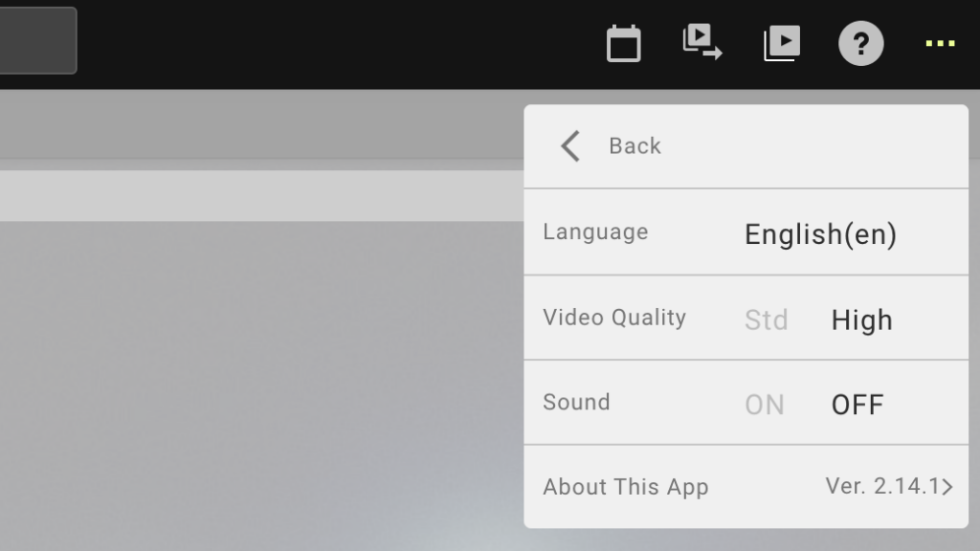
Task: Click the Back text label
Action: pos(635,146)
